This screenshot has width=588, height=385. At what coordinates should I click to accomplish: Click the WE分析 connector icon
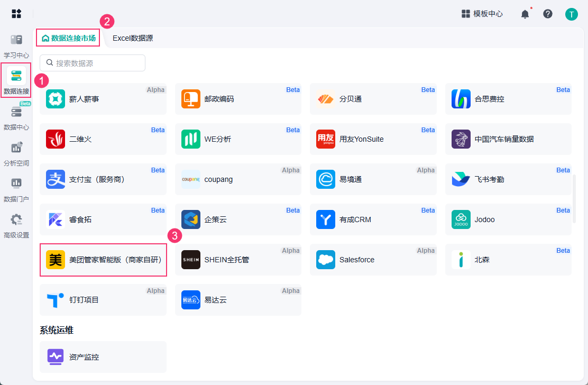pos(190,139)
